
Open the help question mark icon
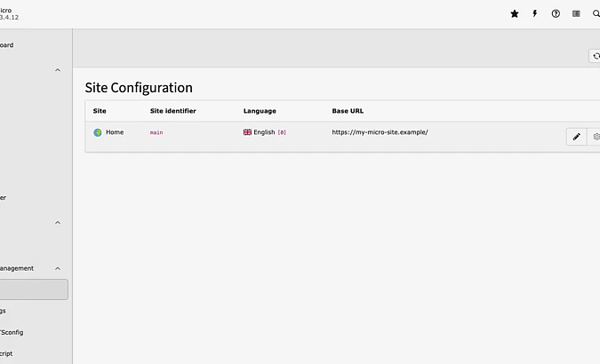click(x=556, y=14)
